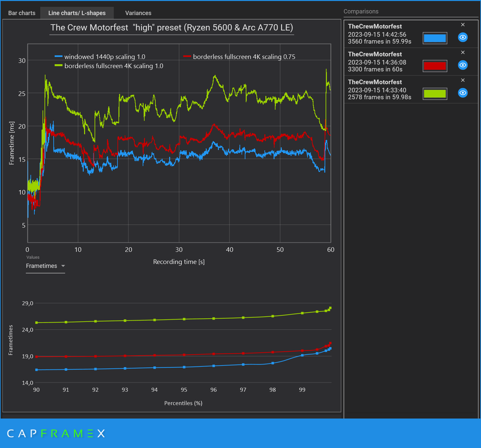Click the CAPFRAMEX logo

[x=56, y=434]
